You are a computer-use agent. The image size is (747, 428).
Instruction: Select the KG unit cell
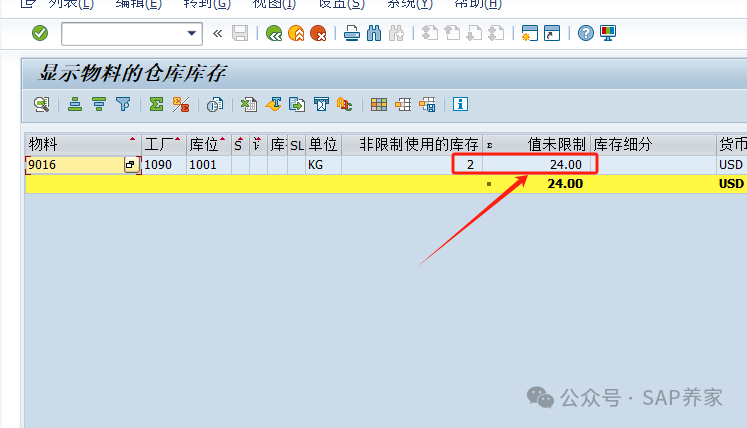tap(323, 164)
